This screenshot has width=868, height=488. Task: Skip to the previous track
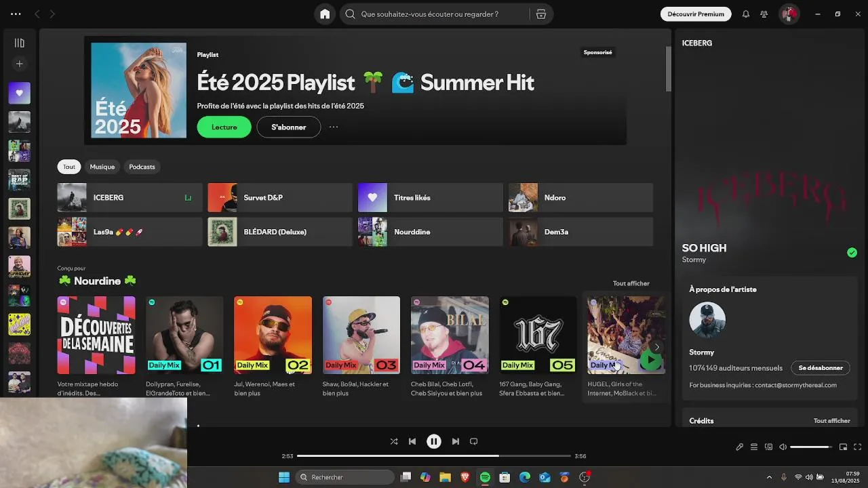(412, 441)
